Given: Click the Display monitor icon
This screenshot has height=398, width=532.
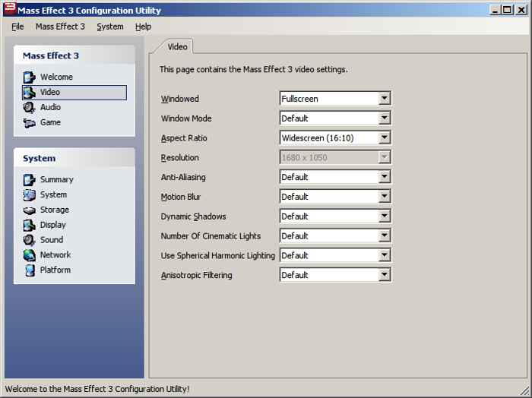Looking at the screenshot, I should [29, 225].
